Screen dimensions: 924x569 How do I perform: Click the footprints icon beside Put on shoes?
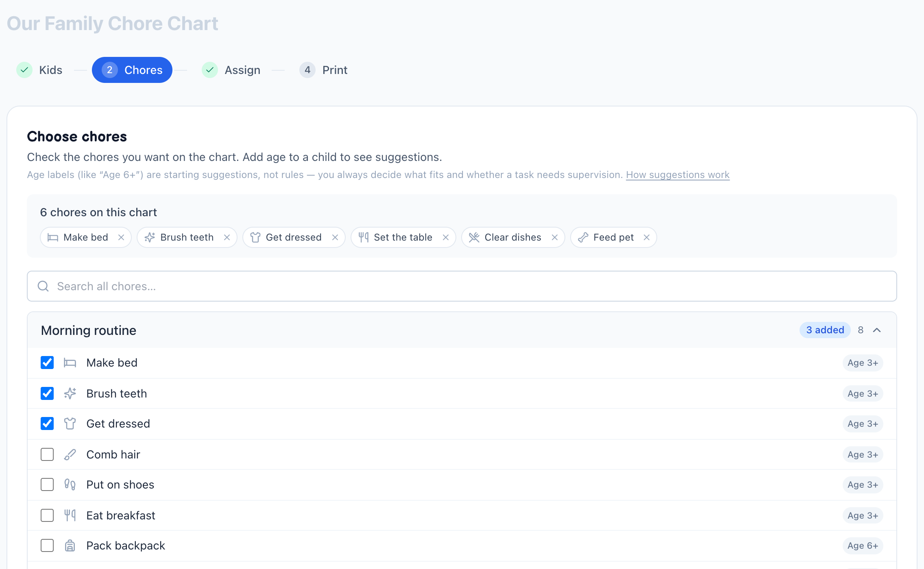70,484
